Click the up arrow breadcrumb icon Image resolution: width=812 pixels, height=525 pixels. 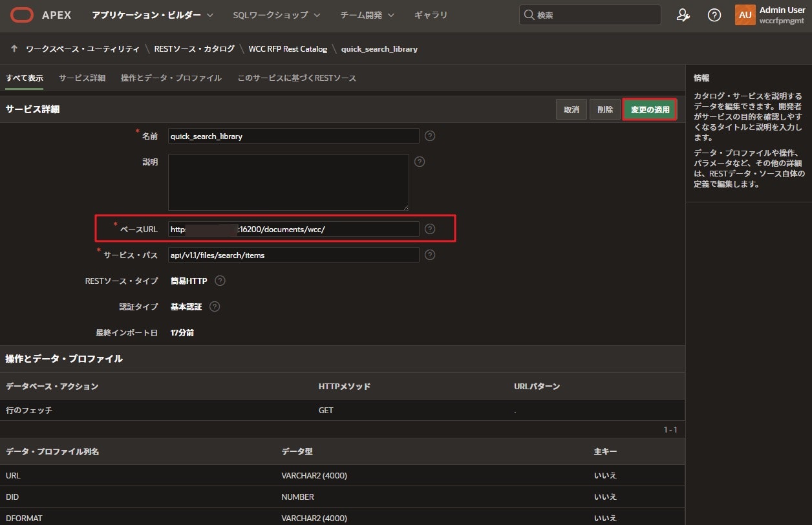[14, 48]
